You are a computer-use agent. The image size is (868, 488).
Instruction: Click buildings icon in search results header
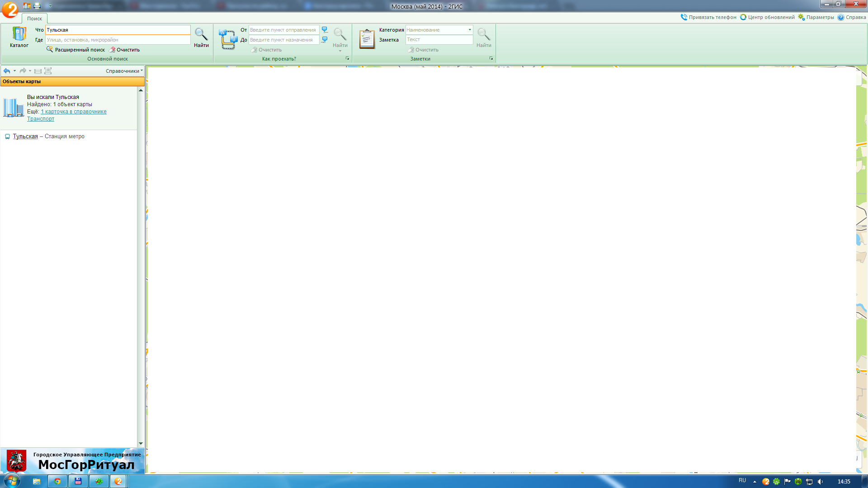[x=13, y=108]
